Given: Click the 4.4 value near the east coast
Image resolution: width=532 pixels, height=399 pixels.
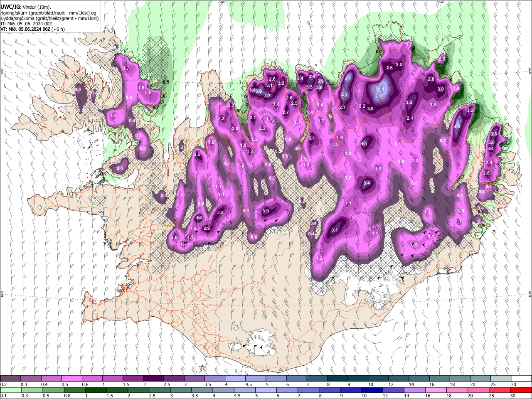Looking at the screenshot, I should [457, 126].
